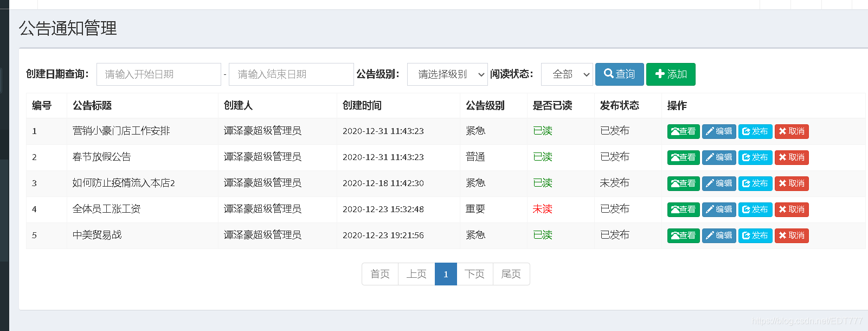Publish the 春节放假公告 announcement

(x=755, y=157)
